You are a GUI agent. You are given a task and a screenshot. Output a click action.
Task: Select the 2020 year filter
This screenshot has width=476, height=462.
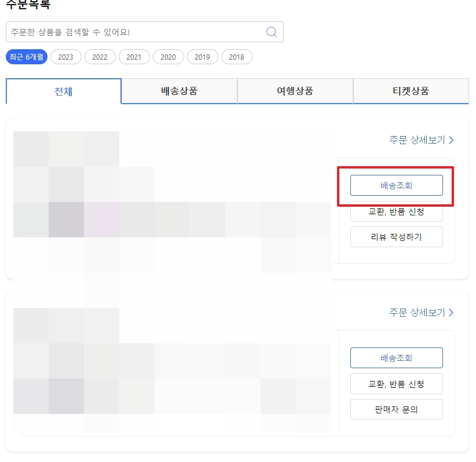168,57
